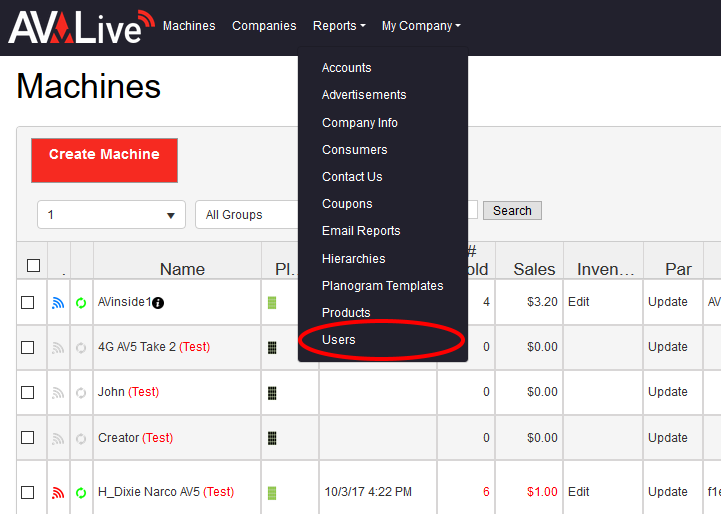Click the blue signal icon for AVinside1
Viewport: 721px width, 514px height.
click(58, 303)
